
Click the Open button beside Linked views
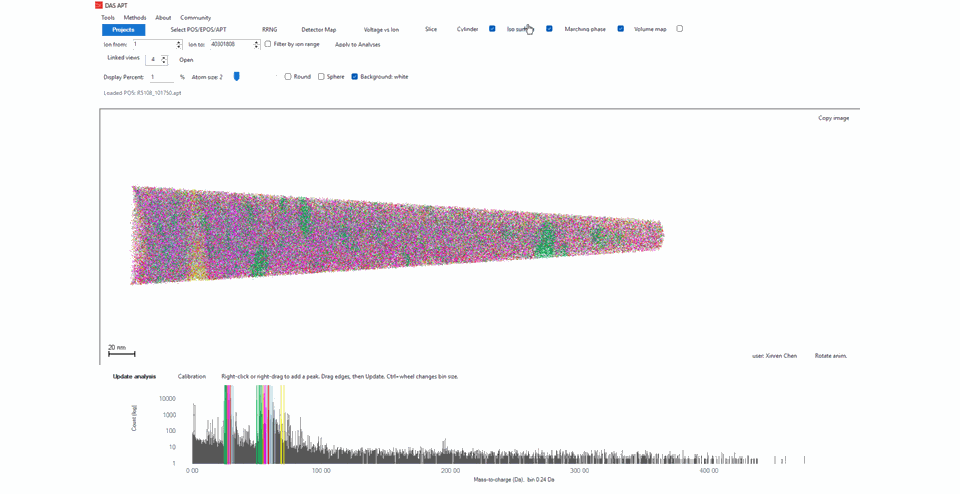[186, 60]
